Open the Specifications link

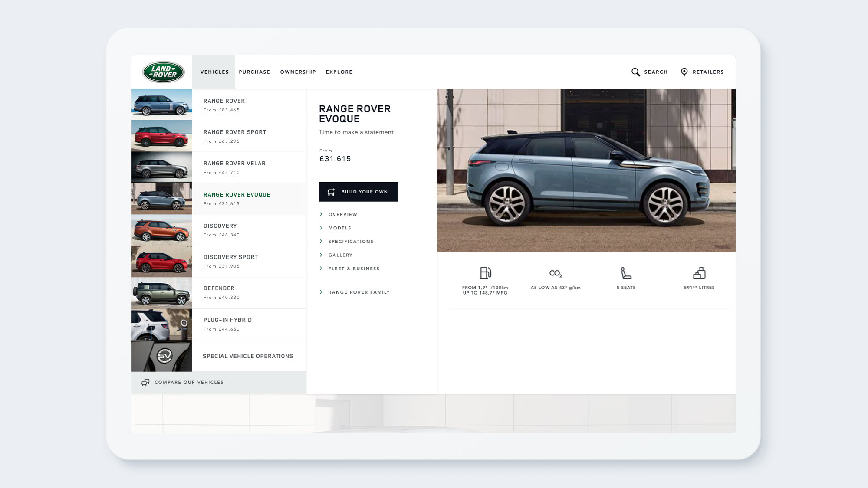(x=351, y=242)
